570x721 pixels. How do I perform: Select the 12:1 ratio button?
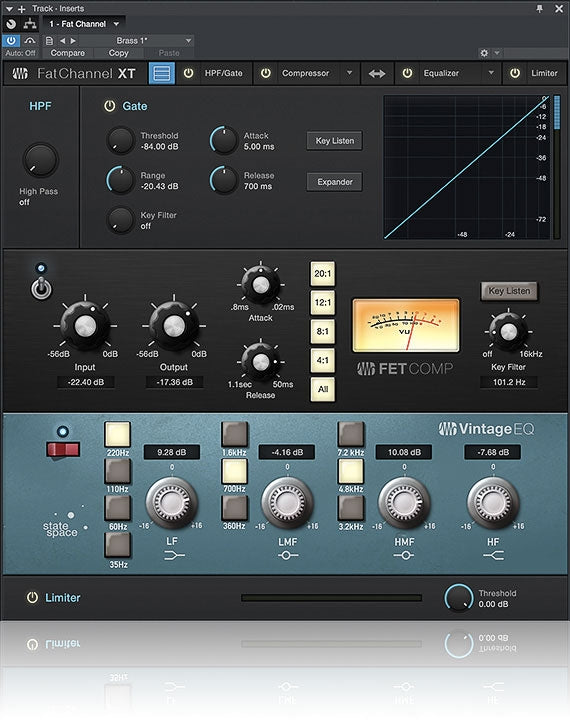pyautogui.click(x=323, y=303)
